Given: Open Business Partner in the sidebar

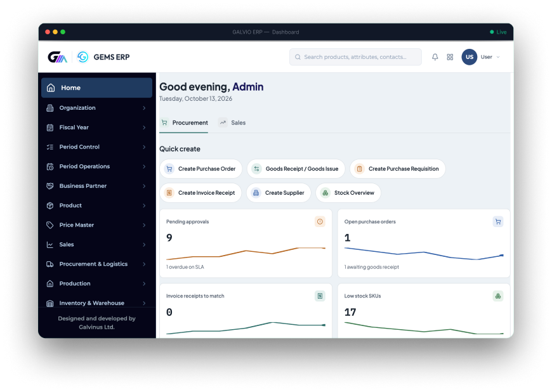Looking at the screenshot, I should point(97,186).
